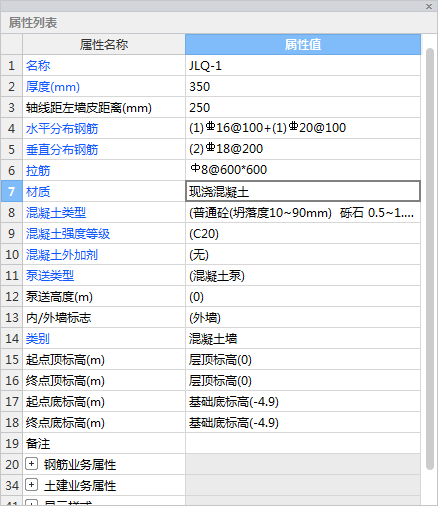Click the 材质 property name
438x506 pixels.
[x=38, y=192]
